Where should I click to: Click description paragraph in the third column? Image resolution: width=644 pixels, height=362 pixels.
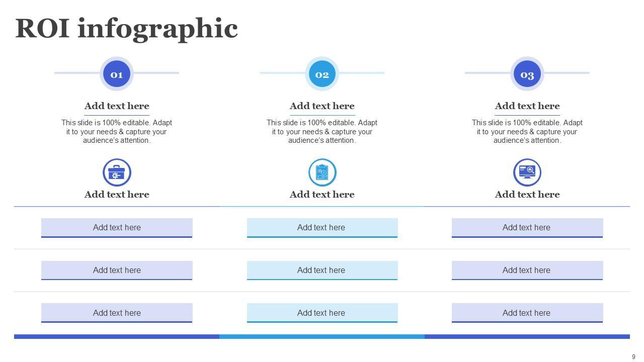[527, 132]
